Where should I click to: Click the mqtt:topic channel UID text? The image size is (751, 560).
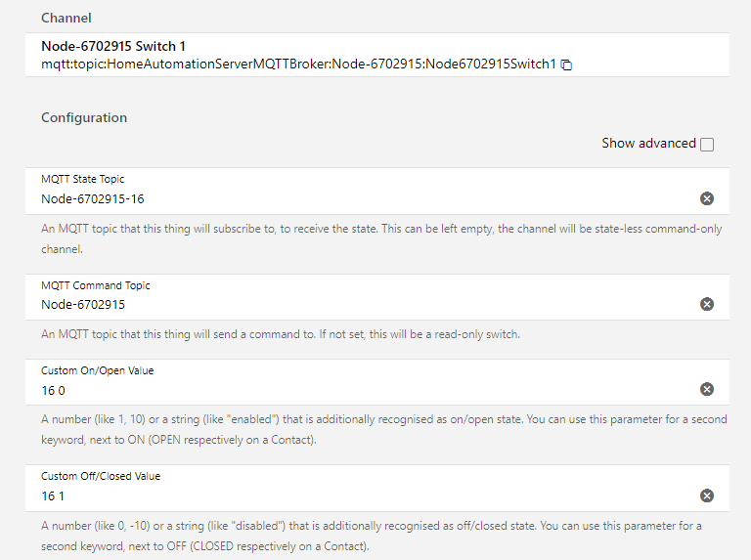coord(298,64)
